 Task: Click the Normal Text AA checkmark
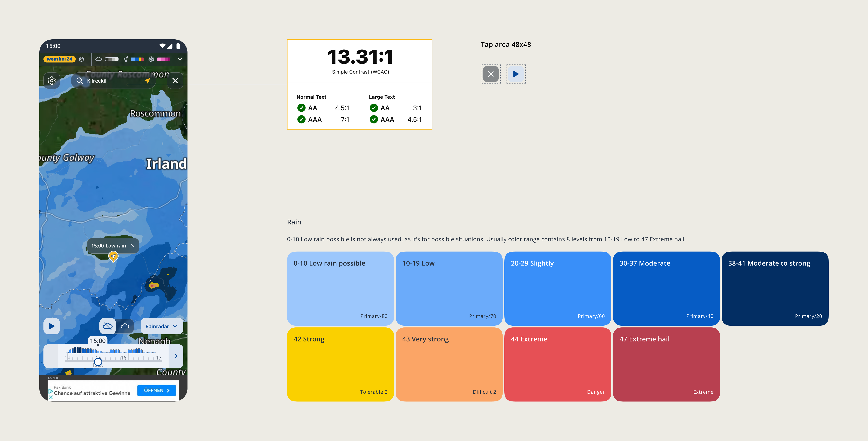[x=301, y=108]
